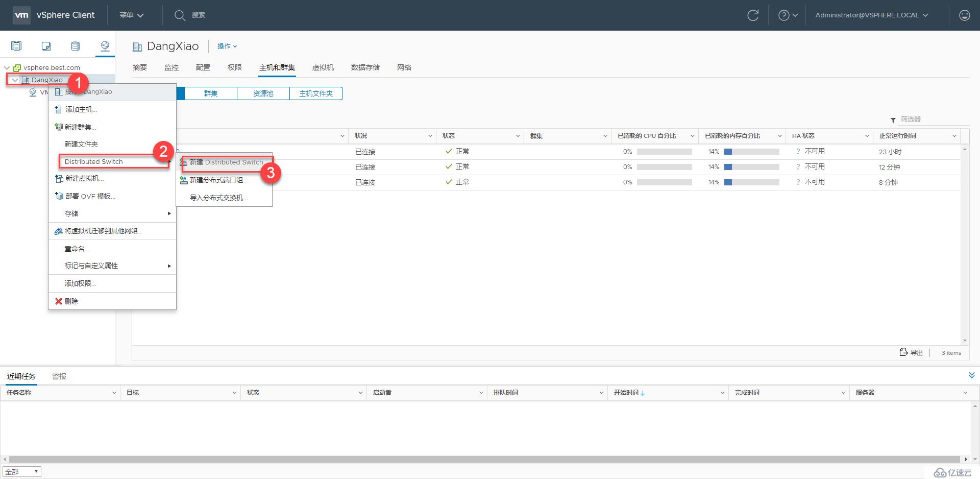Screen dimensions: 980x479
Task: Switch to the 网络 tab
Action: (x=404, y=67)
